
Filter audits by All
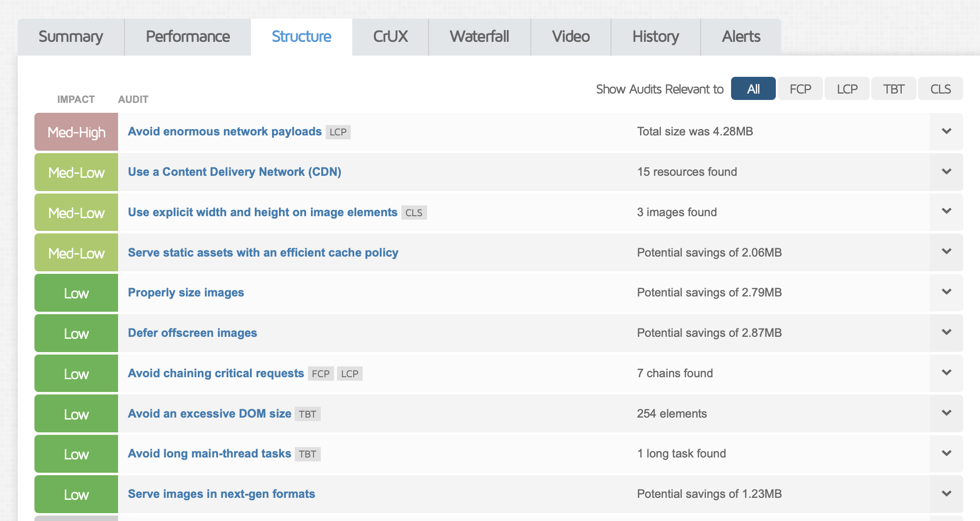[753, 89]
